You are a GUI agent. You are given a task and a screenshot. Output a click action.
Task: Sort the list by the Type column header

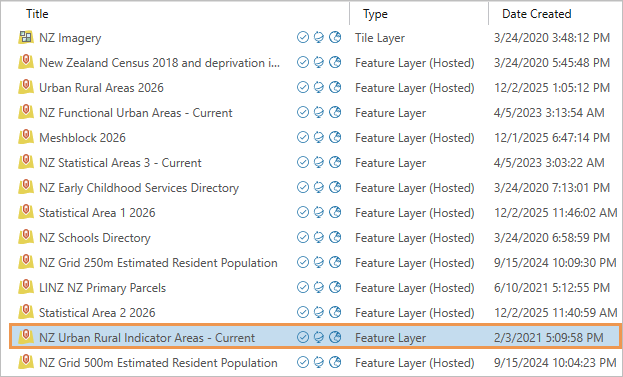click(375, 14)
